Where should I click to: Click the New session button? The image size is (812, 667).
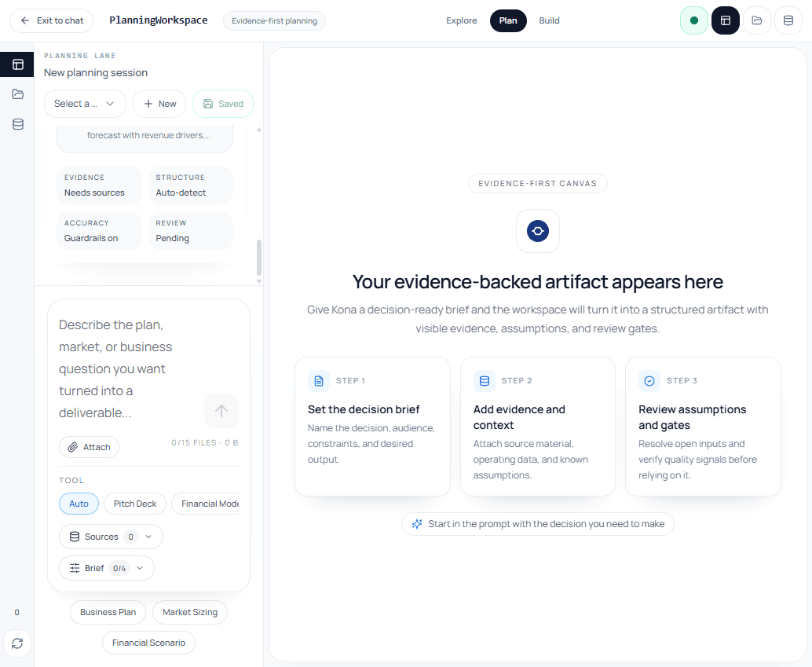(159, 104)
